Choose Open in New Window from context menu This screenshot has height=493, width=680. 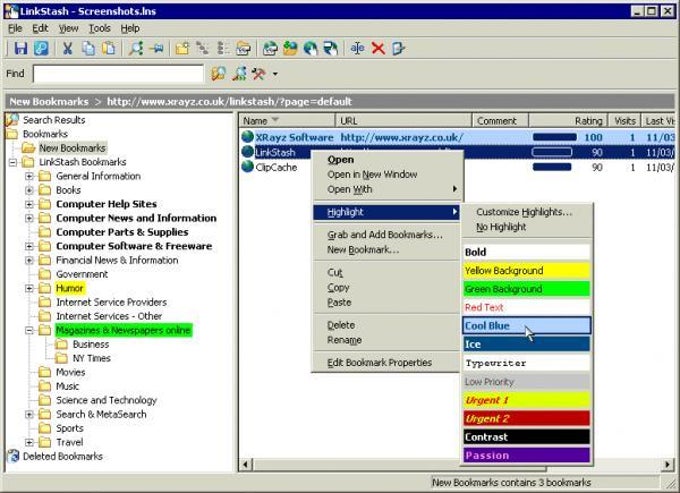pyautogui.click(x=386, y=174)
